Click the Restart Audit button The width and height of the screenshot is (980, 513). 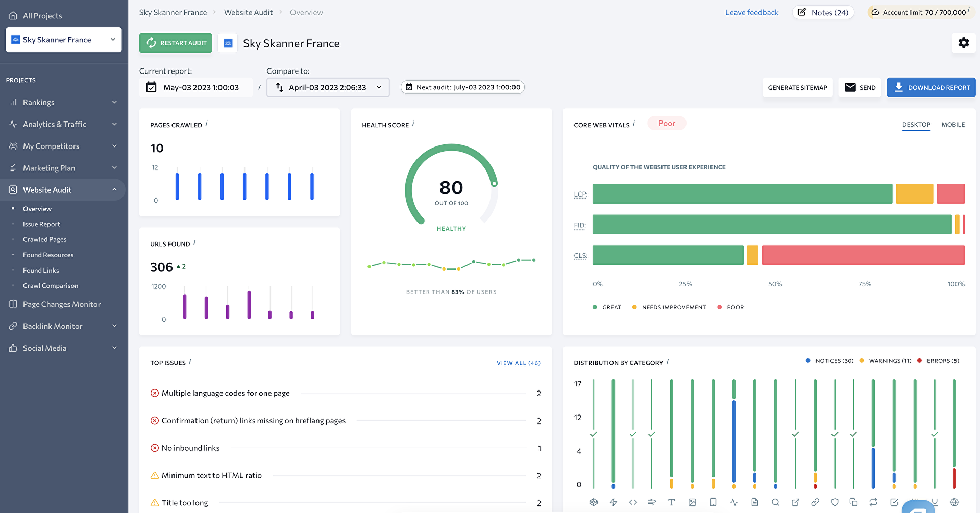pos(176,43)
